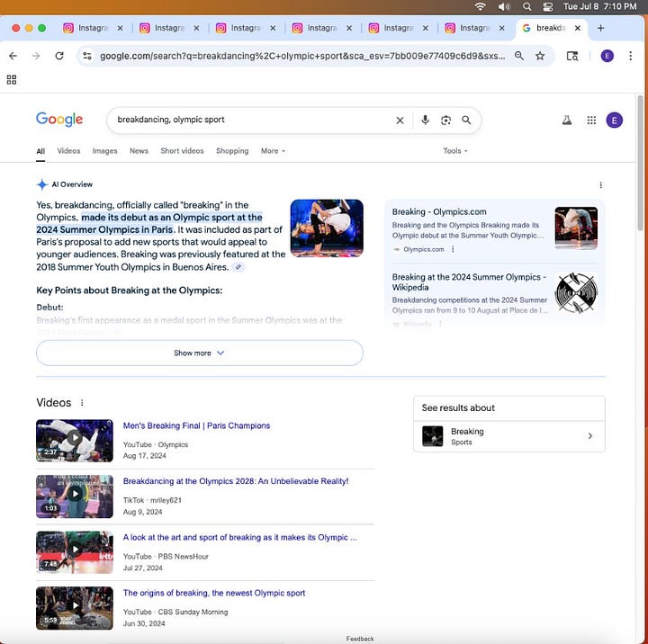This screenshot has height=644, width=648.
Task: Open Breakdancing at the Olympics 2028 link
Action: coord(236,481)
